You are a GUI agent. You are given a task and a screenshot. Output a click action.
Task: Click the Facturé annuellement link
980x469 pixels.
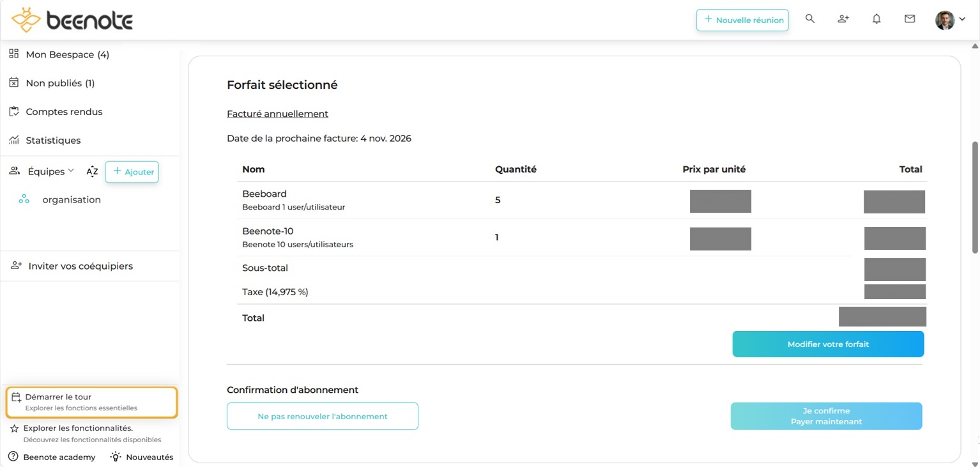[277, 114]
